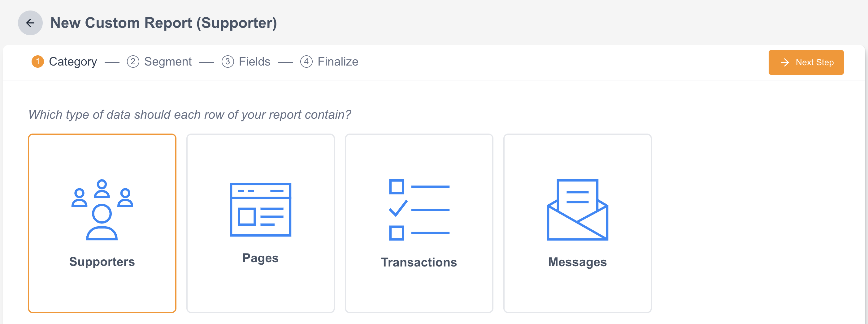Click the New Custom Report (Supporter) heading

[164, 23]
